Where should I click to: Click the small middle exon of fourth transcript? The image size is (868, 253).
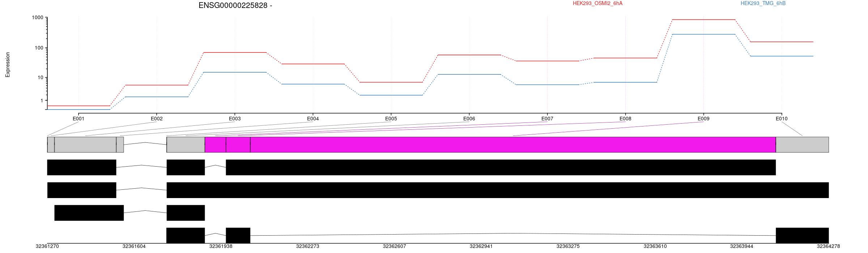click(x=238, y=235)
